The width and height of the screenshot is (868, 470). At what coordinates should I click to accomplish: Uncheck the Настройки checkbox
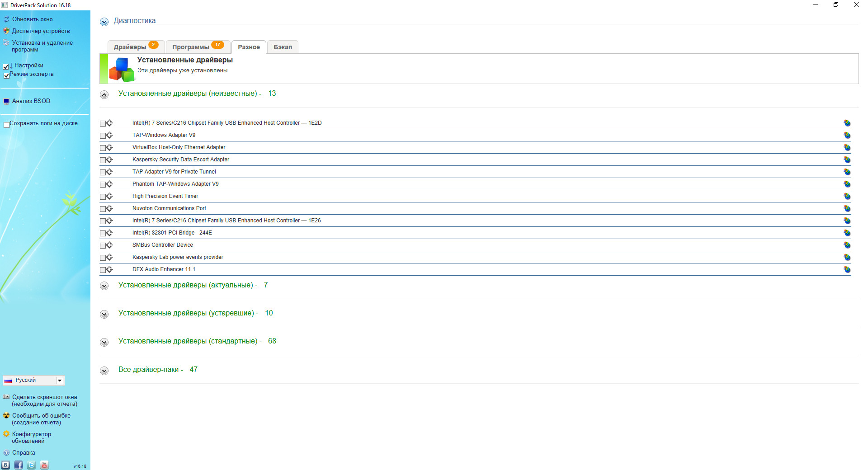6,67
